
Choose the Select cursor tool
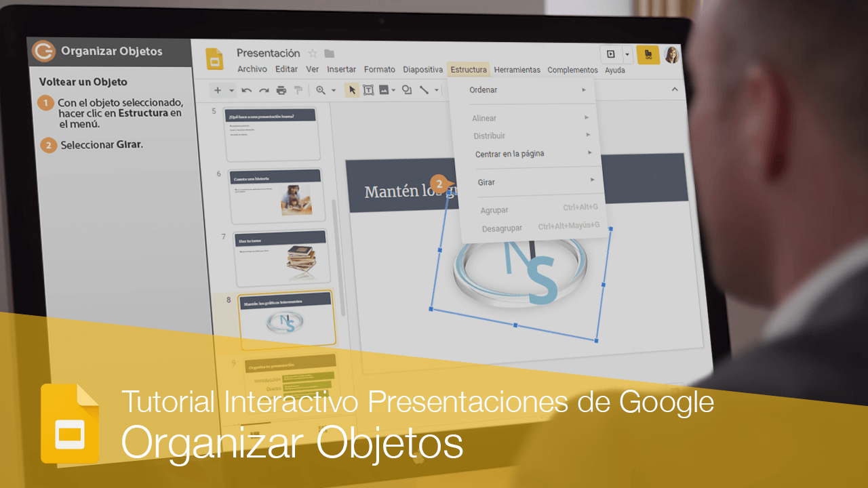(352, 90)
